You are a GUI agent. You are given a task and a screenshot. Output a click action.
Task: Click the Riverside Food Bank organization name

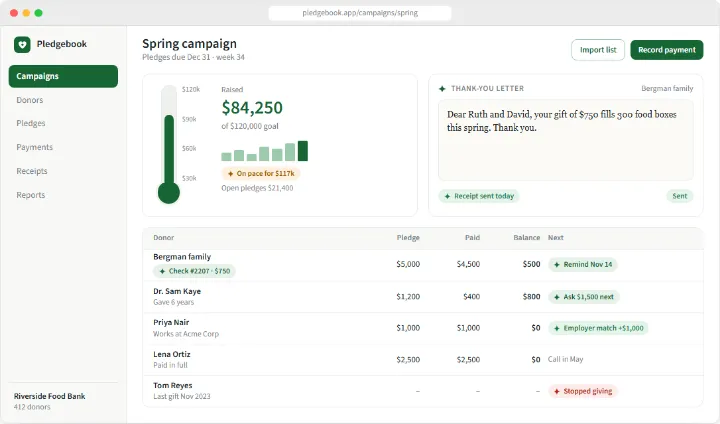50,396
